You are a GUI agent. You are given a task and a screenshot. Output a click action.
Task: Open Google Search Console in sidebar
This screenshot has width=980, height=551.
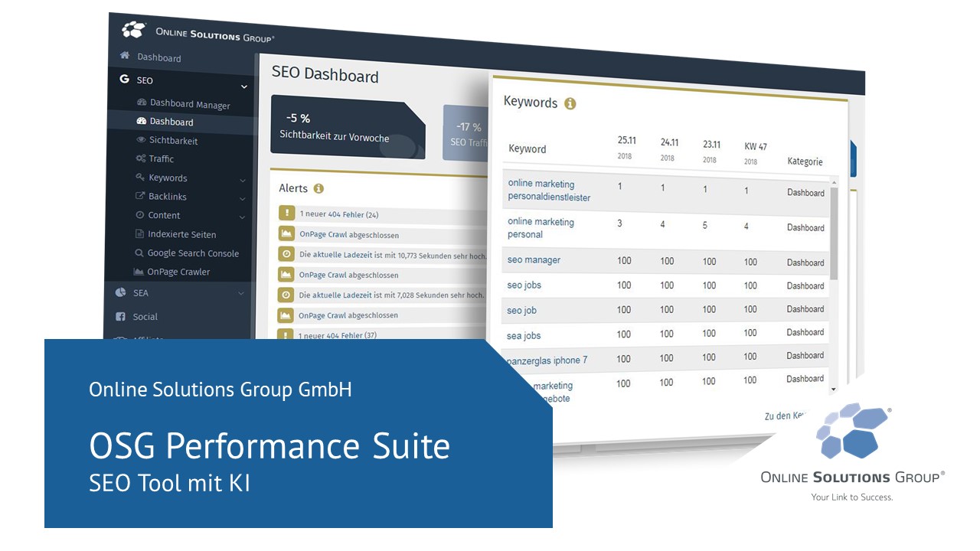193,253
